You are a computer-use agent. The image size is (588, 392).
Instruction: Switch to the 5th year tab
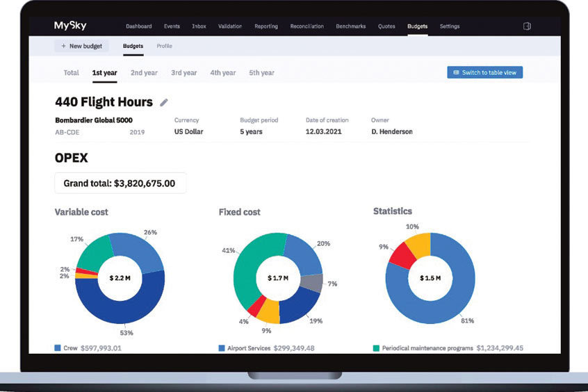(261, 73)
